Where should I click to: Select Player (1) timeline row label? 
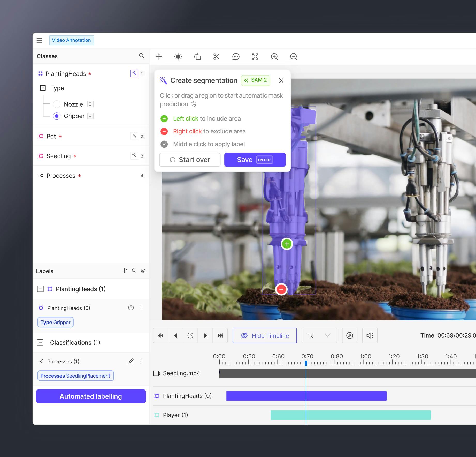(175, 415)
